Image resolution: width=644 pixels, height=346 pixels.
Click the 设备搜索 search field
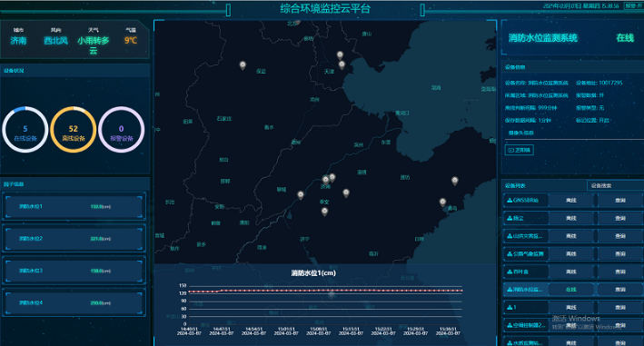615,185
